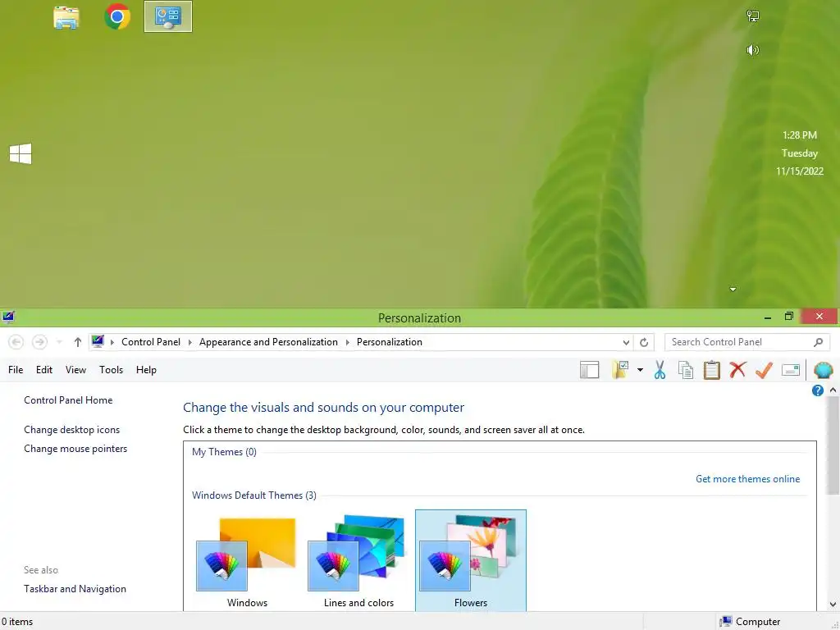Show hidden tray icons arrow

click(x=733, y=290)
